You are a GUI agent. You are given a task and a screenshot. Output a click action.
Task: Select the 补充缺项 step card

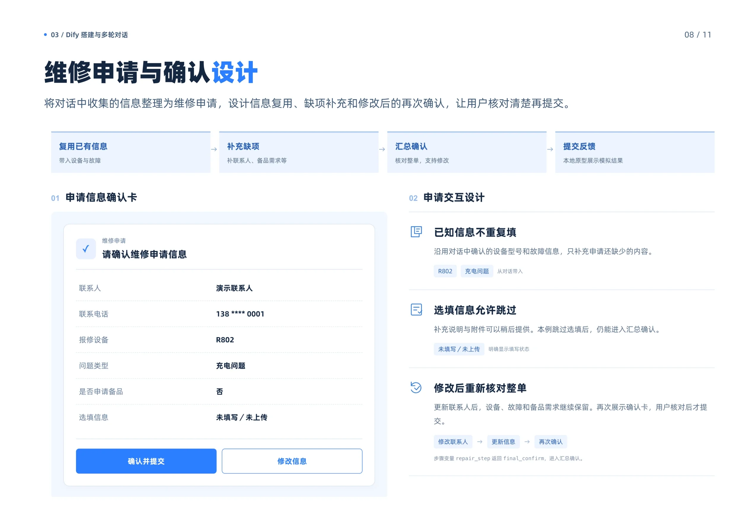(299, 152)
